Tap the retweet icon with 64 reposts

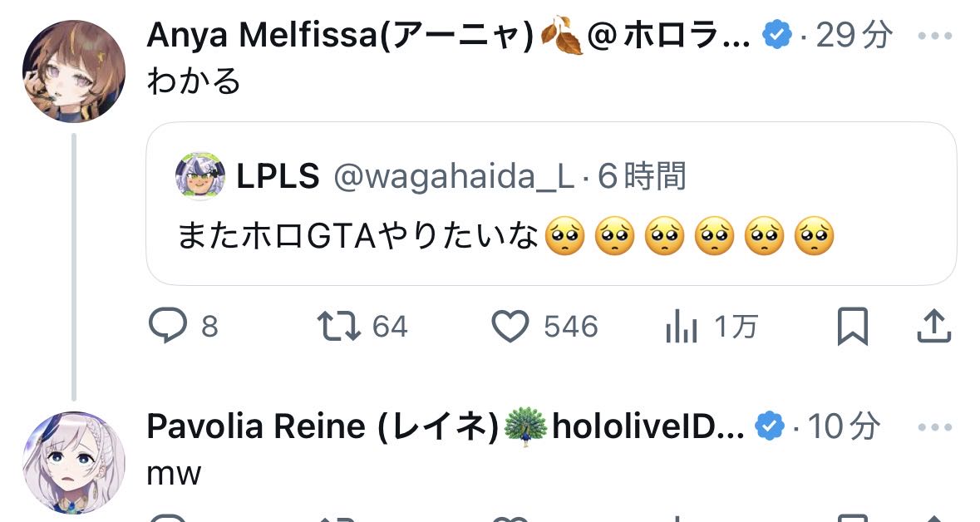click(x=338, y=326)
